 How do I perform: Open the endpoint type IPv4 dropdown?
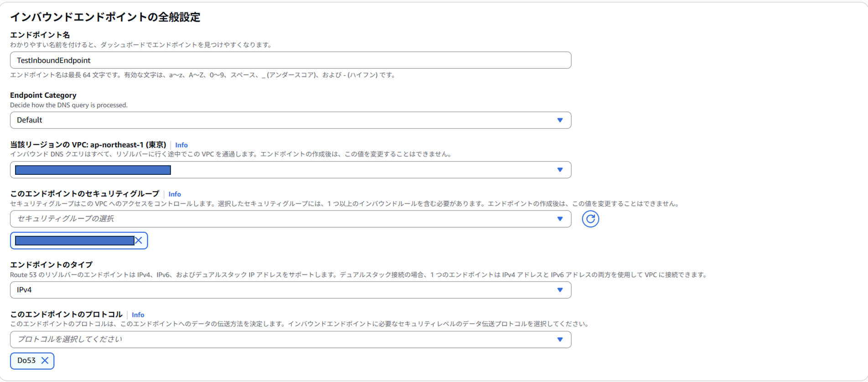tap(290, 290)
